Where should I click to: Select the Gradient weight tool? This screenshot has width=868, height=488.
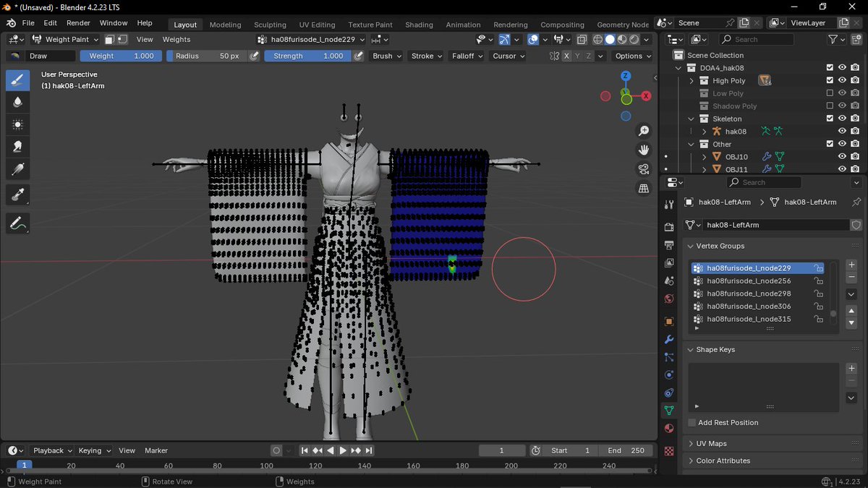(x=18, y=169)
